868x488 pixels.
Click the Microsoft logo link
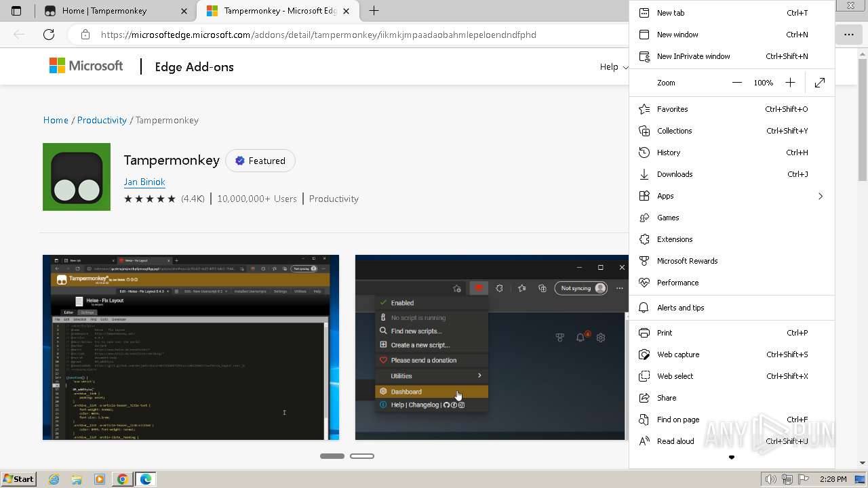click(86, 66)
